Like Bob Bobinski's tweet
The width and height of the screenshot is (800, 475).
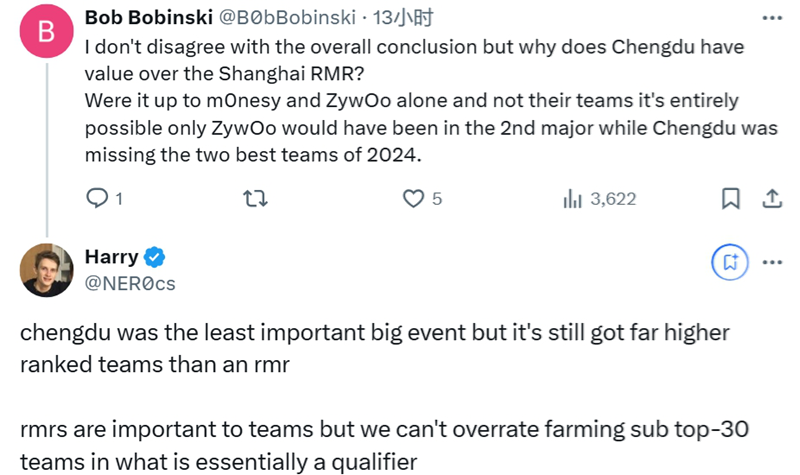(414, 199)
